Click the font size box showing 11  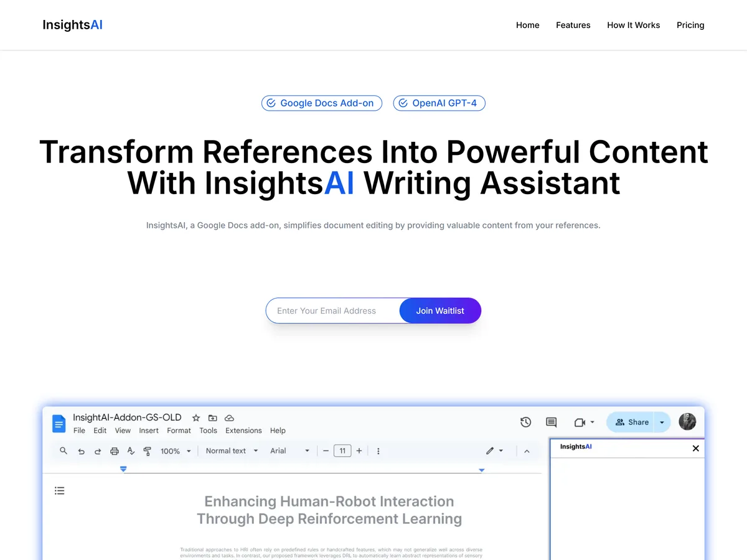(342, 451)
